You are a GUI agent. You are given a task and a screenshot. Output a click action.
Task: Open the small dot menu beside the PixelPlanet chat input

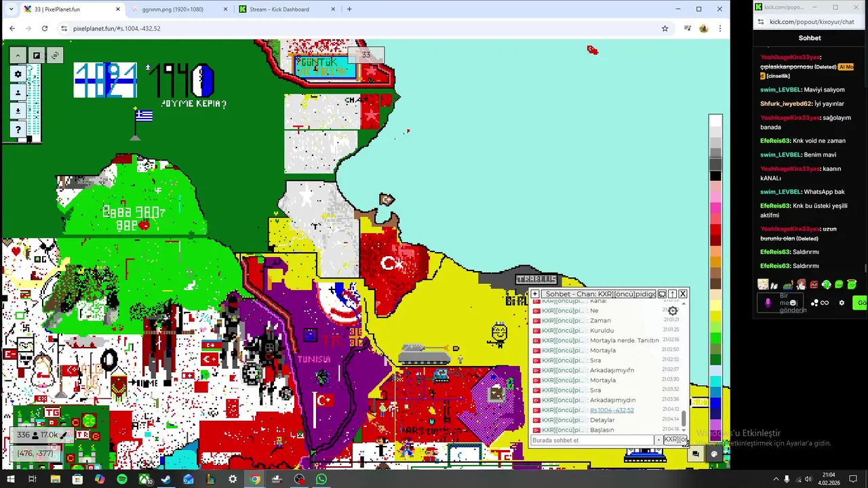tap(658, 440)
